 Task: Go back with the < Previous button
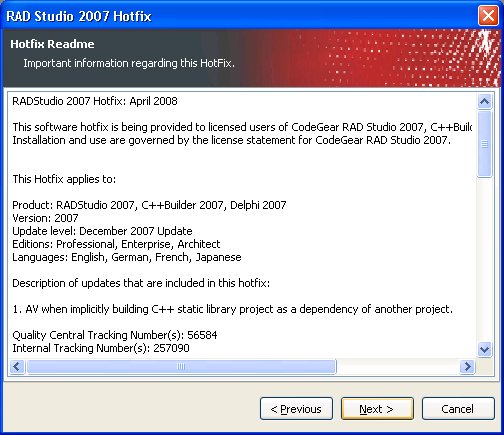tap(296, 408)
